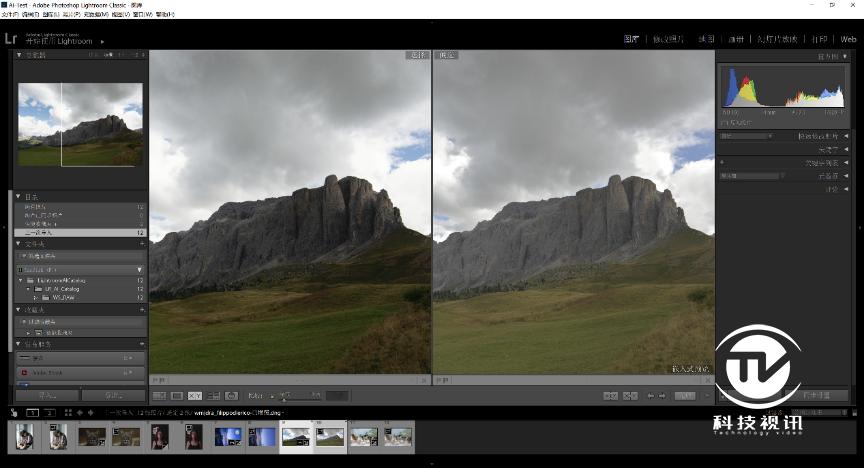The height and width of the screenshot is (468, 864).
Task: Switch to survey view icon
Action: pos(213,396)
